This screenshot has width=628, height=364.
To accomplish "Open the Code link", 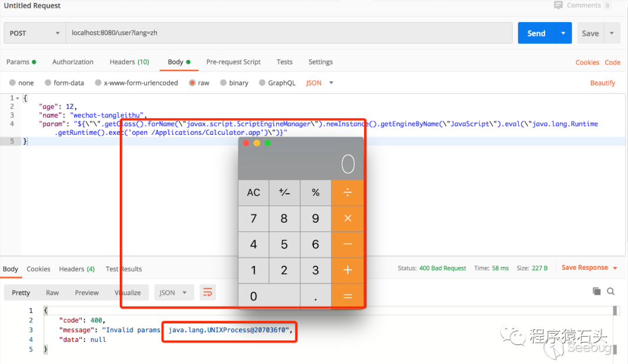I will point(612,62).
